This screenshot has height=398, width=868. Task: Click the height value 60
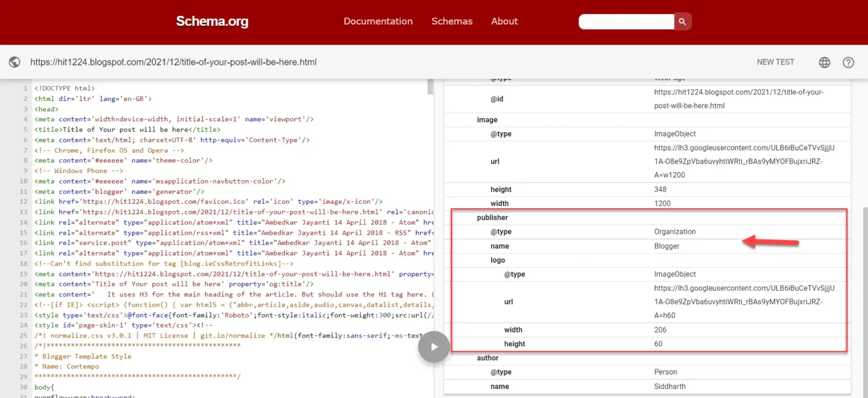coord(658,344)
